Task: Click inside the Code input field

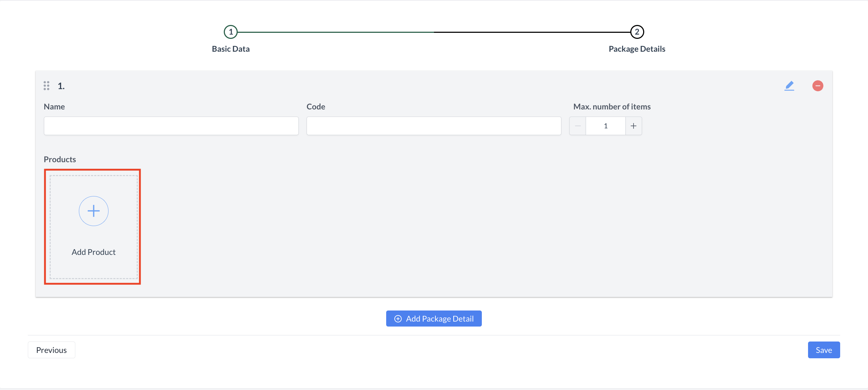Action: (434, 125)
